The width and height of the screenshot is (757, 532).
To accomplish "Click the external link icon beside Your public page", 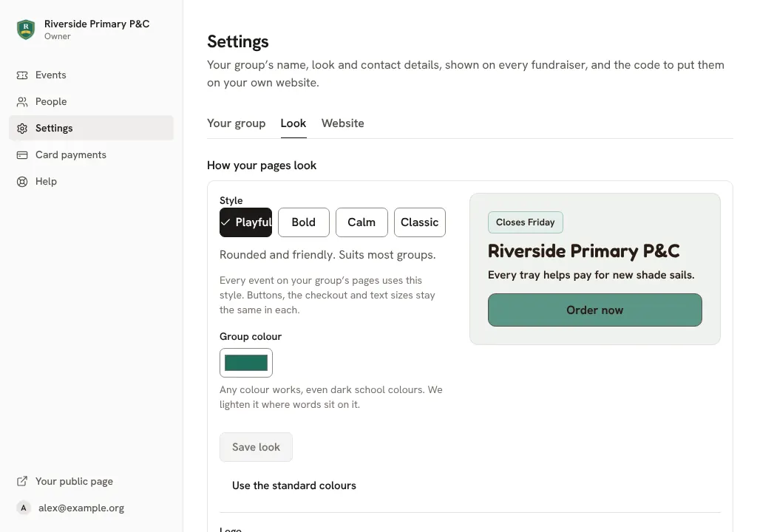I will point(22,481).
